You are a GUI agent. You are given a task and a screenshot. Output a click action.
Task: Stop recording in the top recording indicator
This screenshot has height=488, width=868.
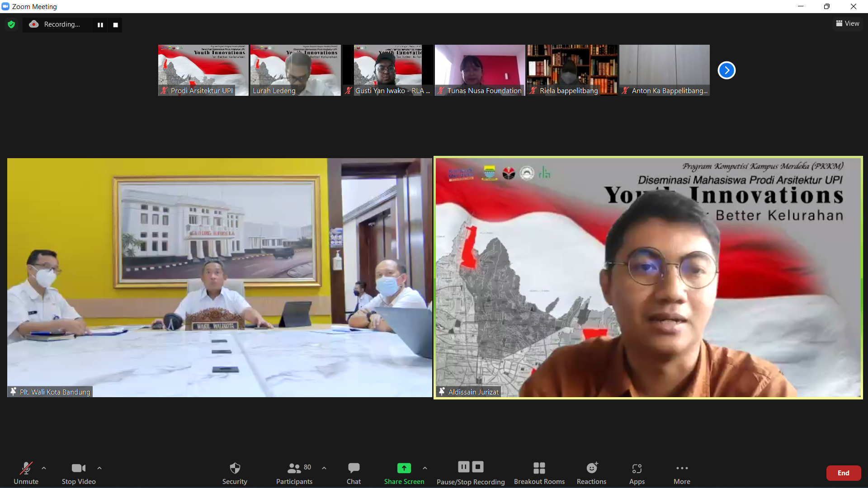[x=115, y=25]
